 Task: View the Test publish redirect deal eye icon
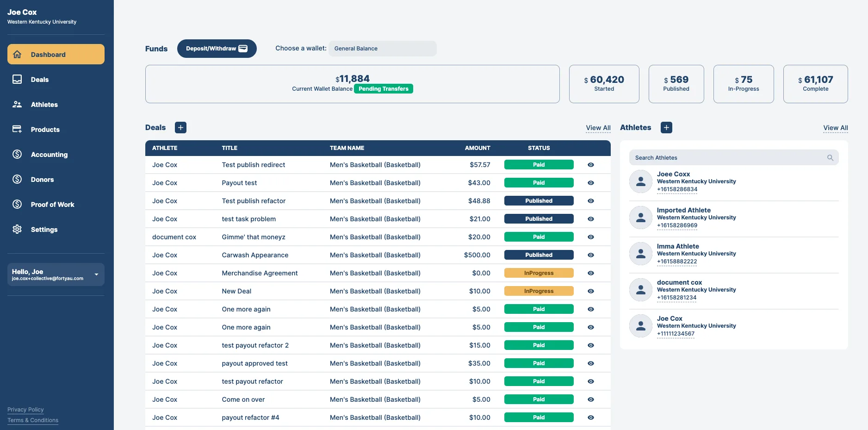click(591, 165)
